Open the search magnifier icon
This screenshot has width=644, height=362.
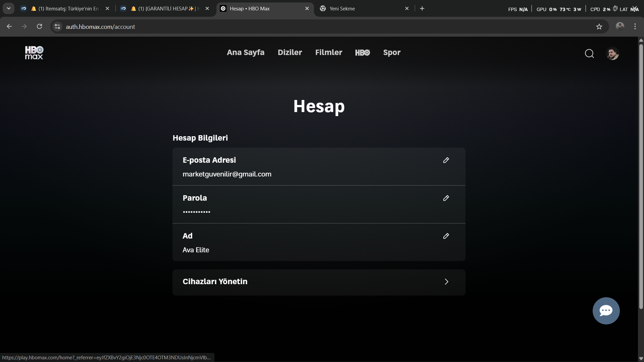(x=589, y=54)
